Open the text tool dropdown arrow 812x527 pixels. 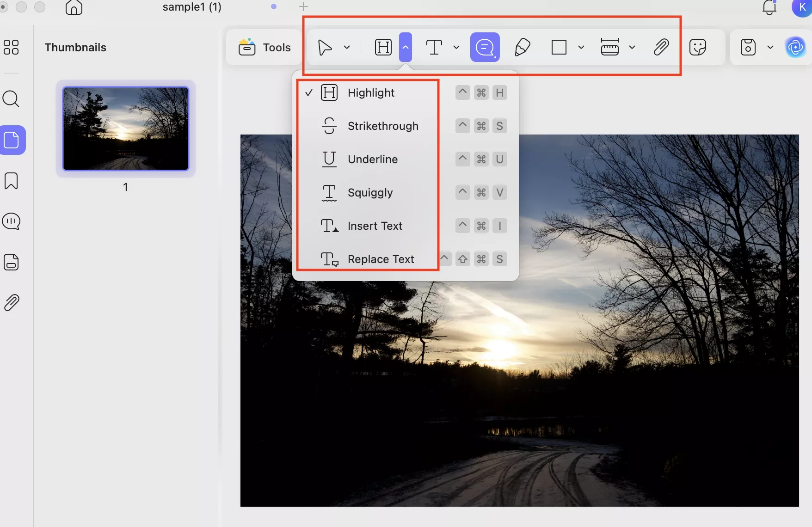(456, 47)
